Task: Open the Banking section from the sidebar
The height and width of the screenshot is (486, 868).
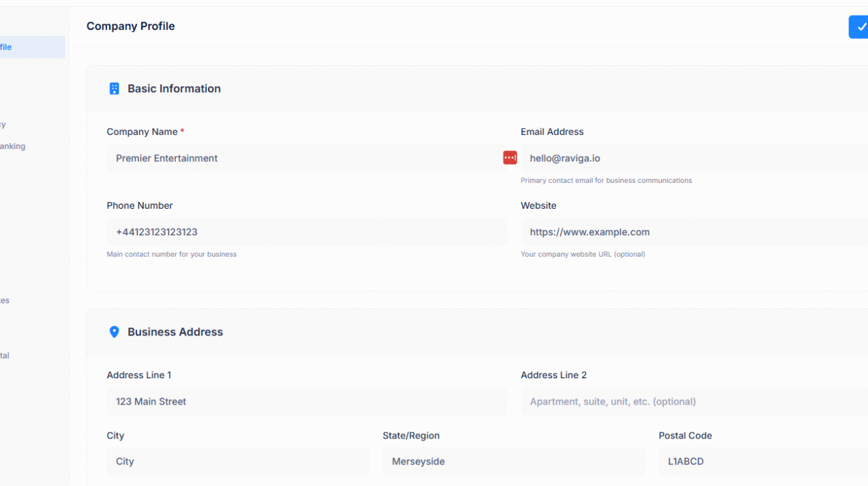Action: pyautogui.click(x=13, y=146)
